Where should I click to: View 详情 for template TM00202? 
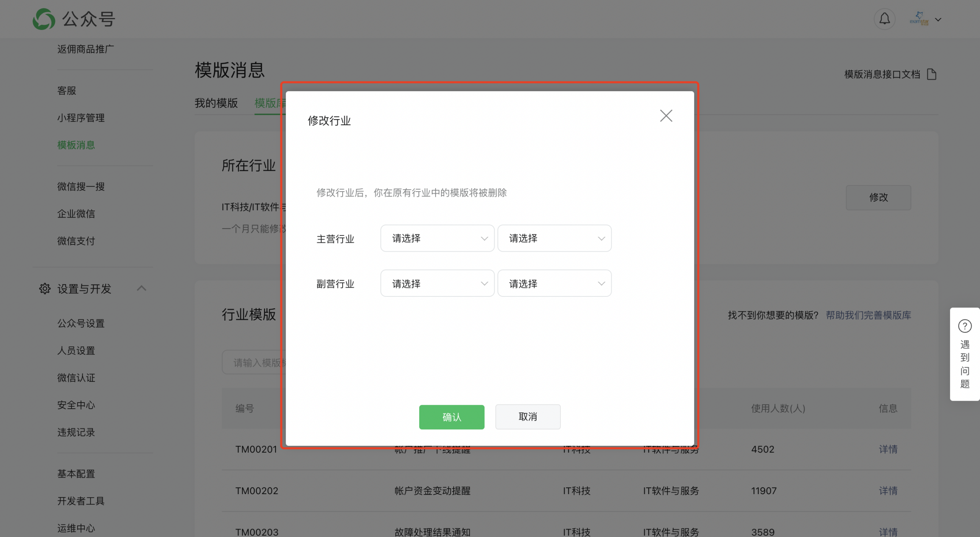888,491
